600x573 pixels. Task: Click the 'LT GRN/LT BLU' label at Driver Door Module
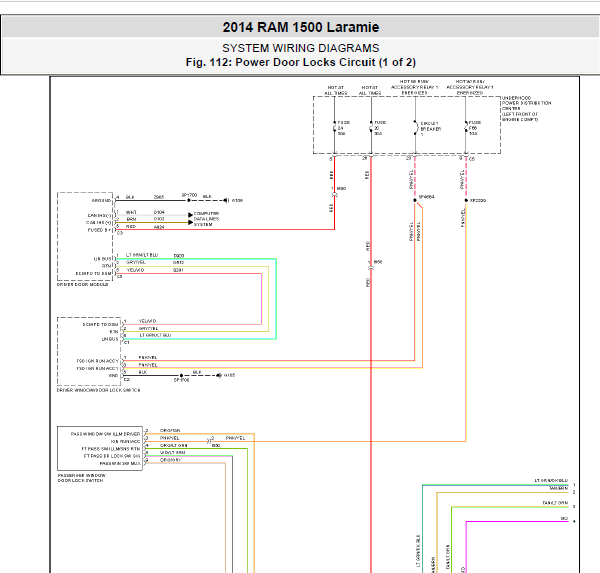click(x=142, y=255)
